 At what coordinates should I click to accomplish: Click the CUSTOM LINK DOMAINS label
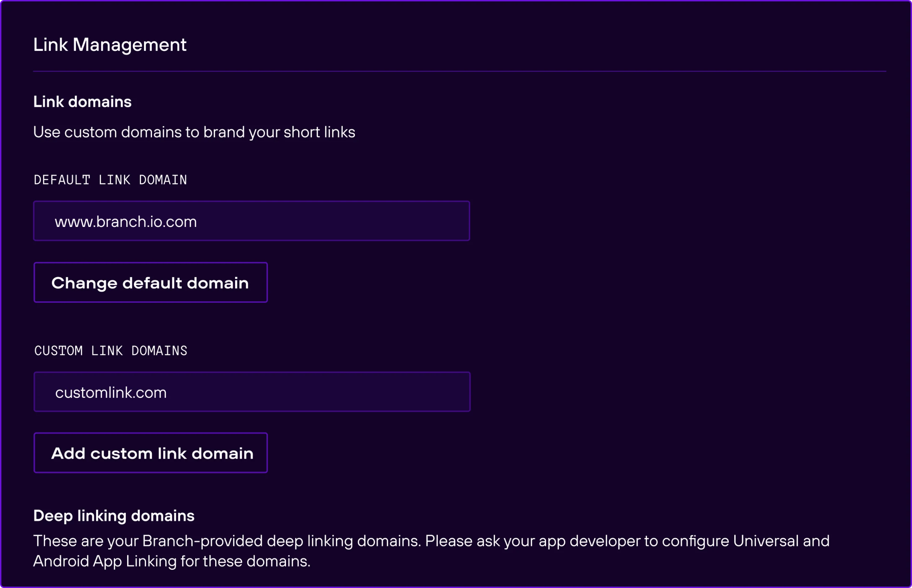tap(111, 350)
